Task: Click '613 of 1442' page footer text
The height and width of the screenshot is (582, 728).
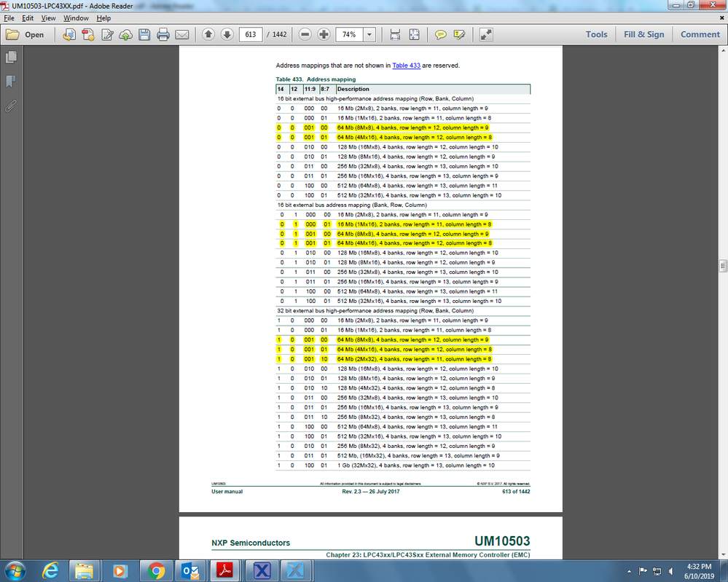Action: pos(516,492)
